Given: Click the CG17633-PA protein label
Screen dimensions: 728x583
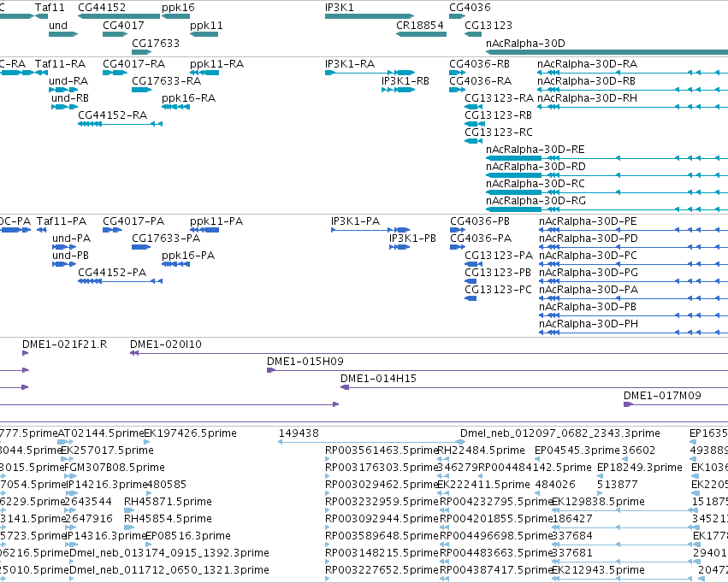Looking at the screenshot, I should click(x=166, y=238).
